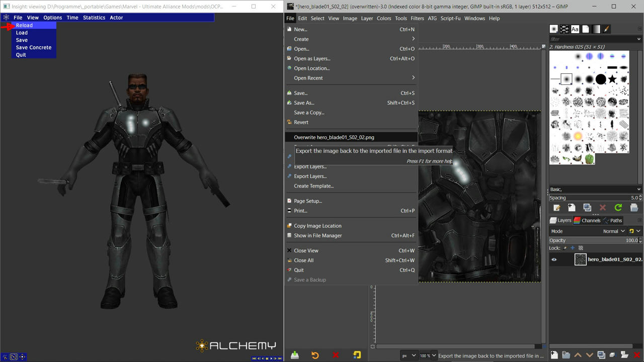Toggle visibility eye of hero_blade01 layer
The image size is (644, 362).
click(x=554, y=259)
